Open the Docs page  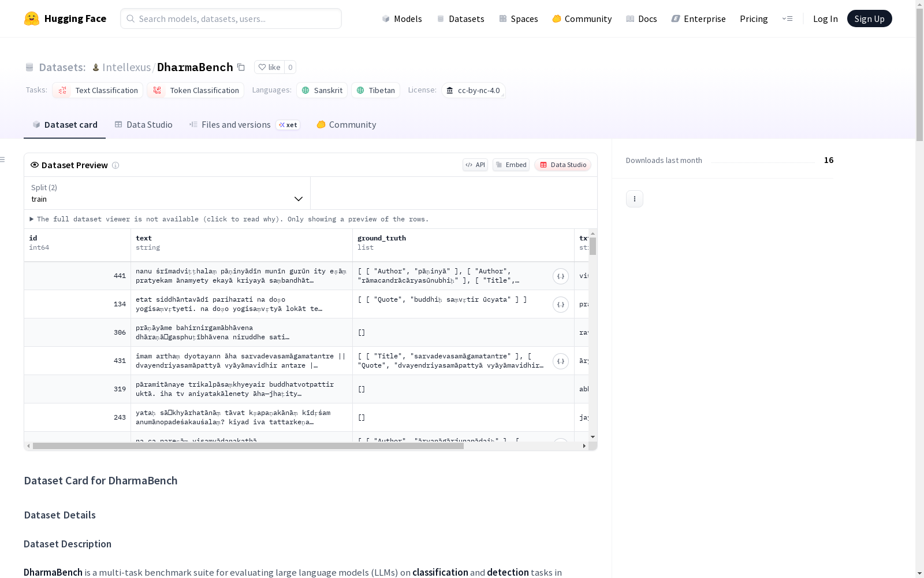[x=641, y=18]
